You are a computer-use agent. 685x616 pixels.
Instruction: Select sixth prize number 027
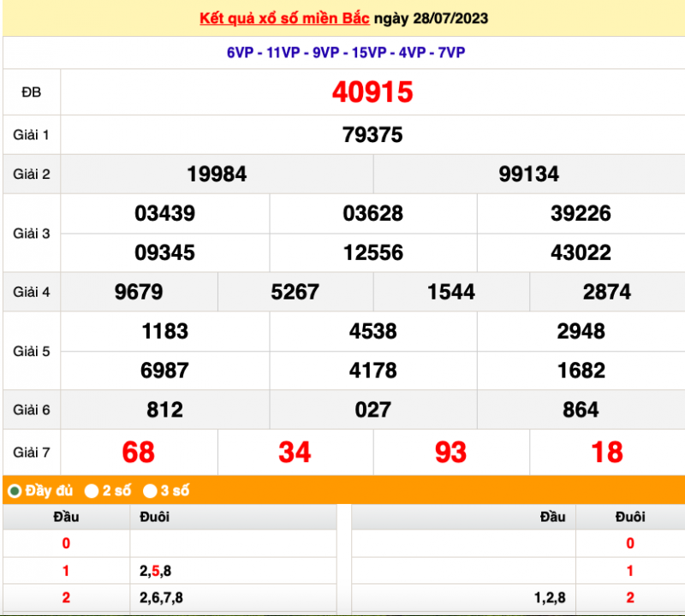373,410
